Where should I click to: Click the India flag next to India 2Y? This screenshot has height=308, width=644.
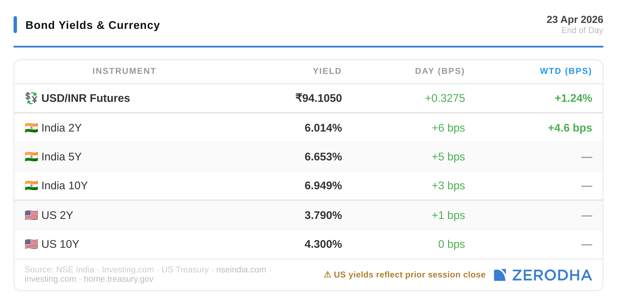coord(31,128)
